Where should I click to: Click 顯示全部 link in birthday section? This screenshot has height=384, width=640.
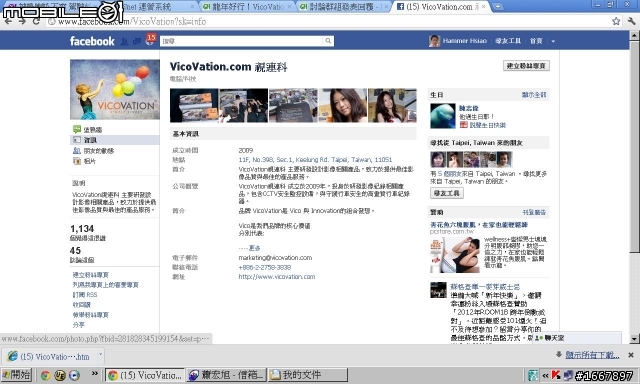click(x=533, y=95)
